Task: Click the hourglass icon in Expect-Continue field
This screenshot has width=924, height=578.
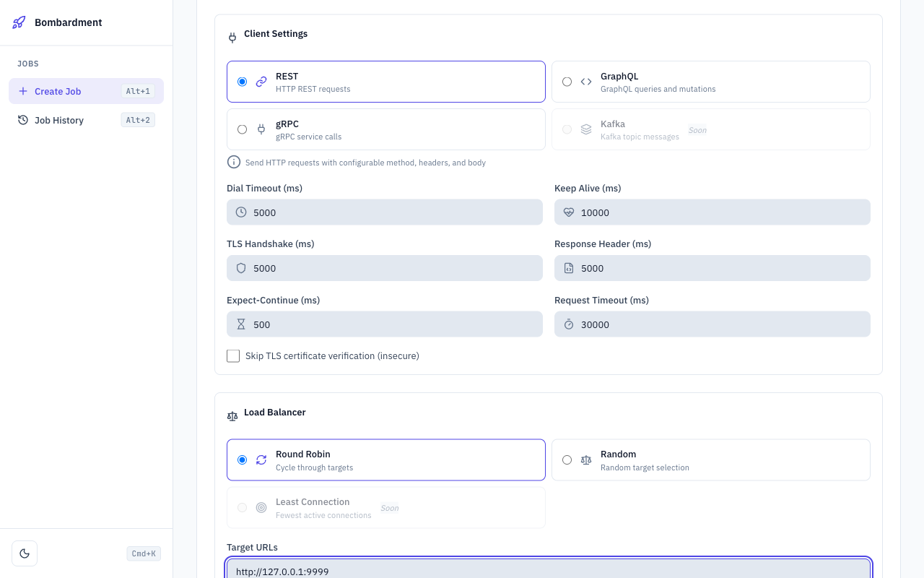Action: pos(240,324)
